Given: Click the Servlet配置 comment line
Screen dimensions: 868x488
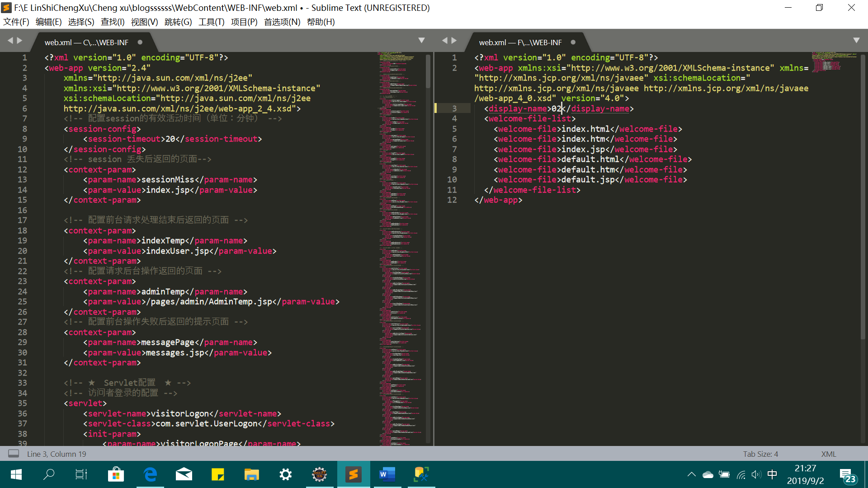Looking at the screenshot, I should [127, 383].
